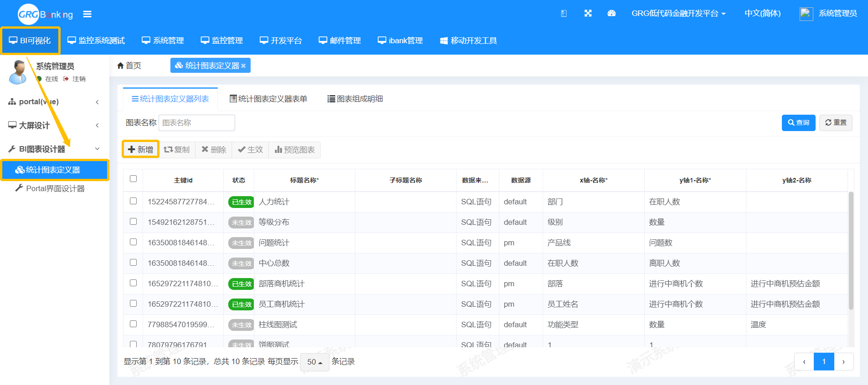868x385 pixels.
Task: Click the 系统管理员 name in header
Action: coord(837,13)
